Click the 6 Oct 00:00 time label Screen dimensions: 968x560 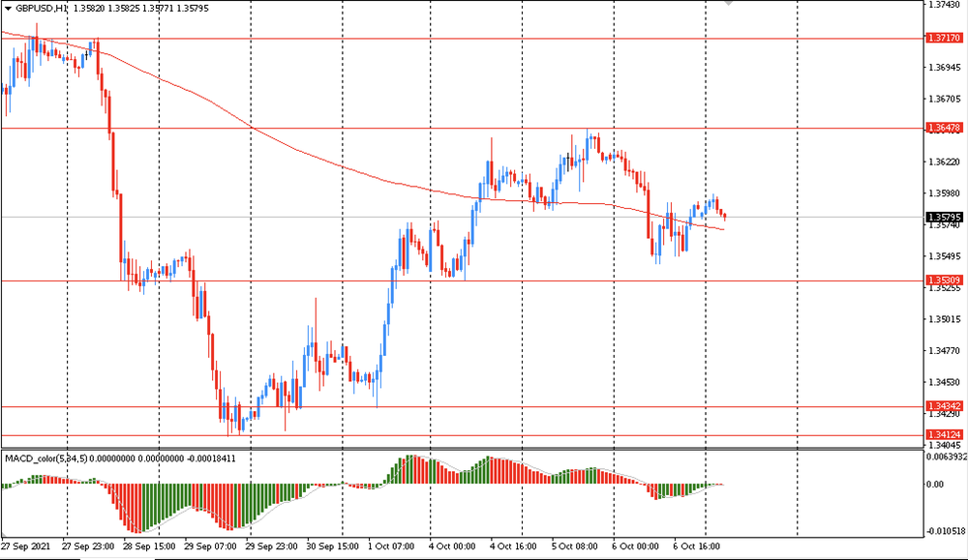(x=636, y=546)
